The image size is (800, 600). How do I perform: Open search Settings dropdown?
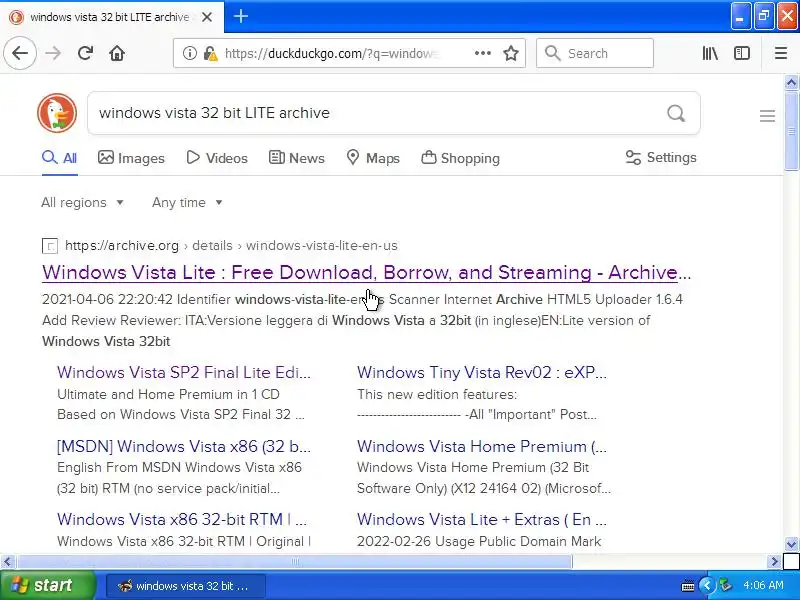661,158
